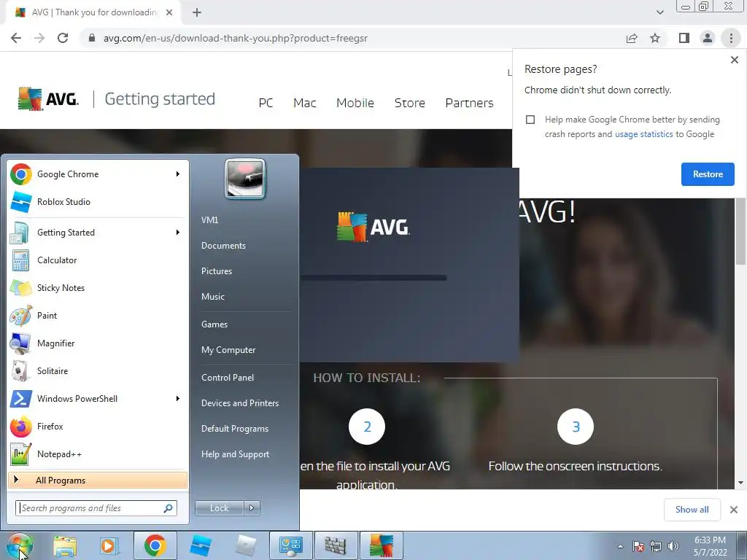Open a new Chrome tab
Screen dimensions: 747x560
click(197, 12)
